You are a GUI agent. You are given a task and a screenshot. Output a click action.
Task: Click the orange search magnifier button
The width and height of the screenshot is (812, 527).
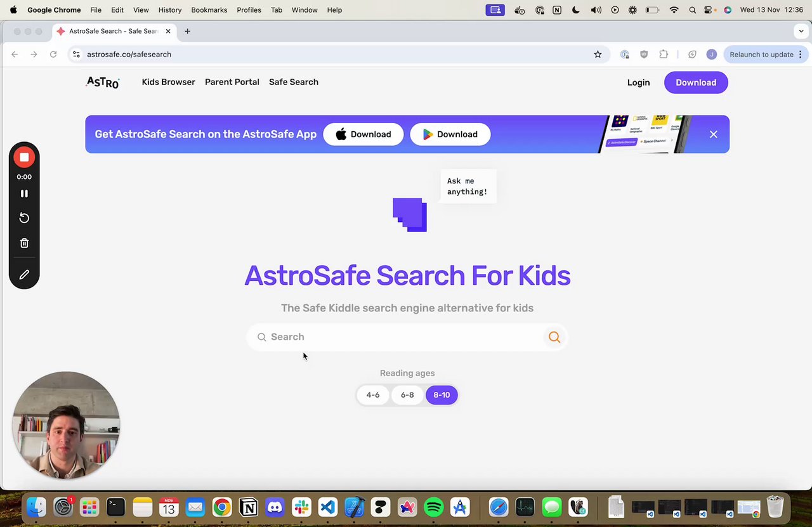554,337
